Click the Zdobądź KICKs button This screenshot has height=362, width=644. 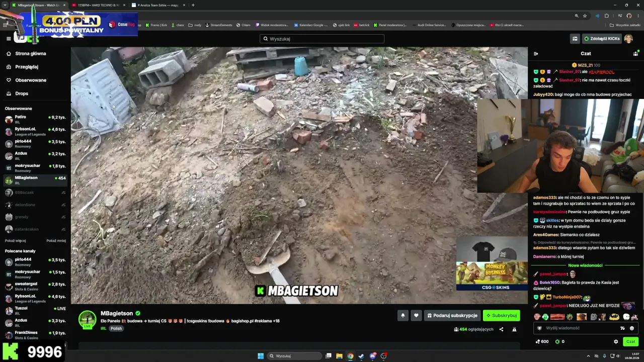coord(602,39)
